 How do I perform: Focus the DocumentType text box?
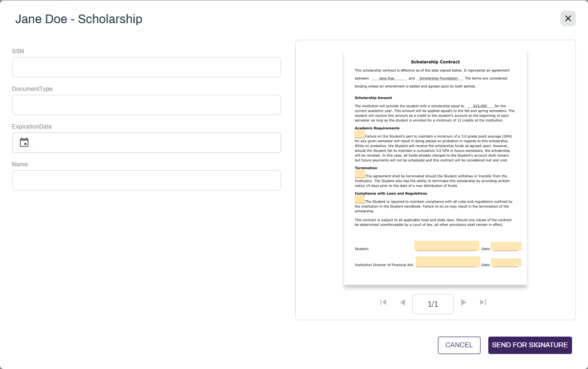(x=147, y=105)
